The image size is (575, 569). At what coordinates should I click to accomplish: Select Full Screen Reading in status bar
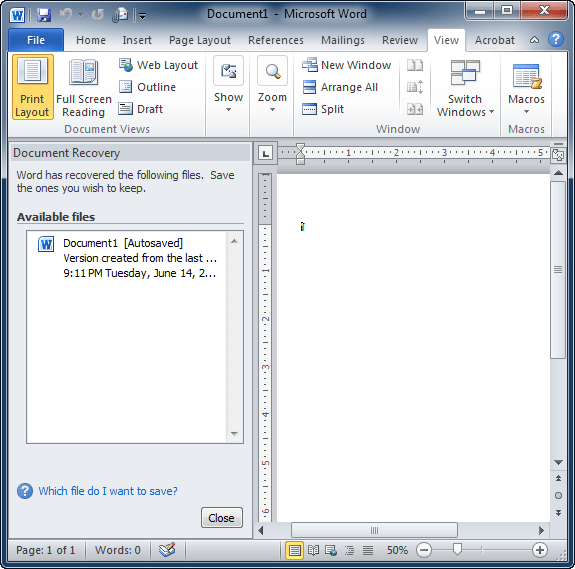(313, 550)
